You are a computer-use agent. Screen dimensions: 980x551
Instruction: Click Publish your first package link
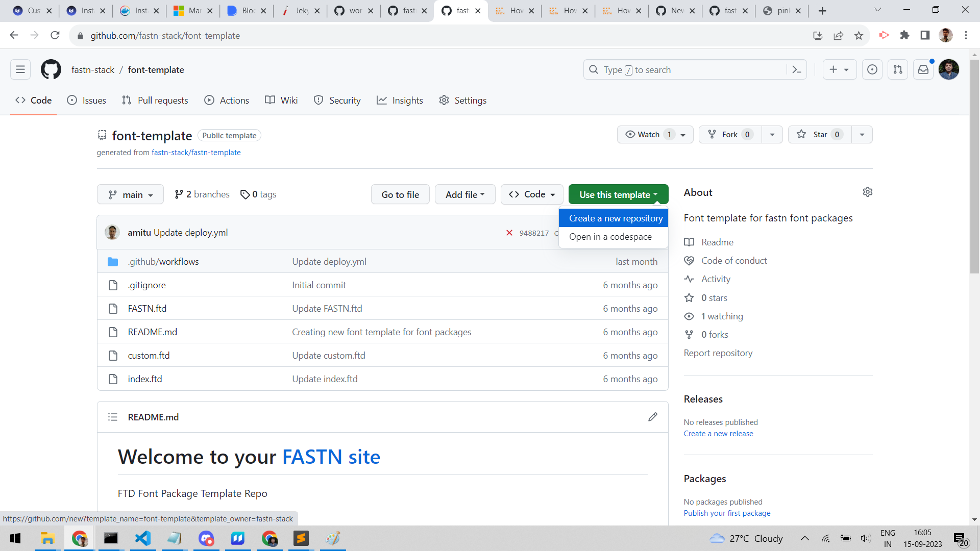coord(727,513)
